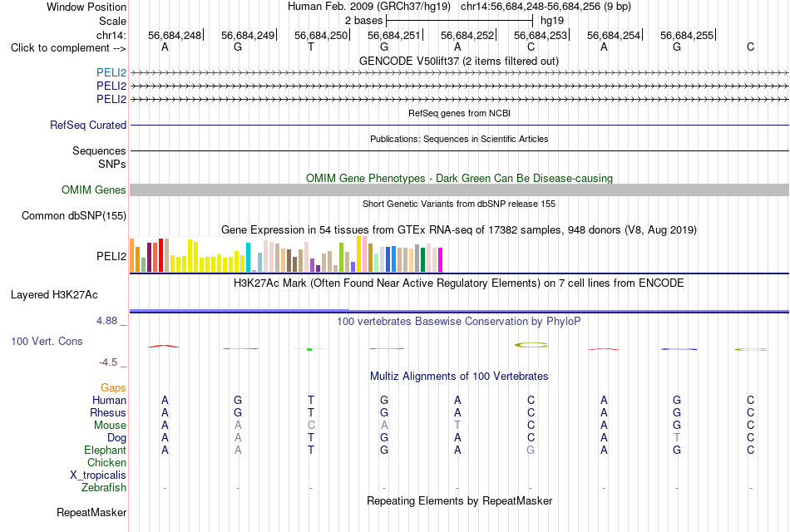
Task: Click the SNPs label under Sequences
Action: [x=112, y=164]
